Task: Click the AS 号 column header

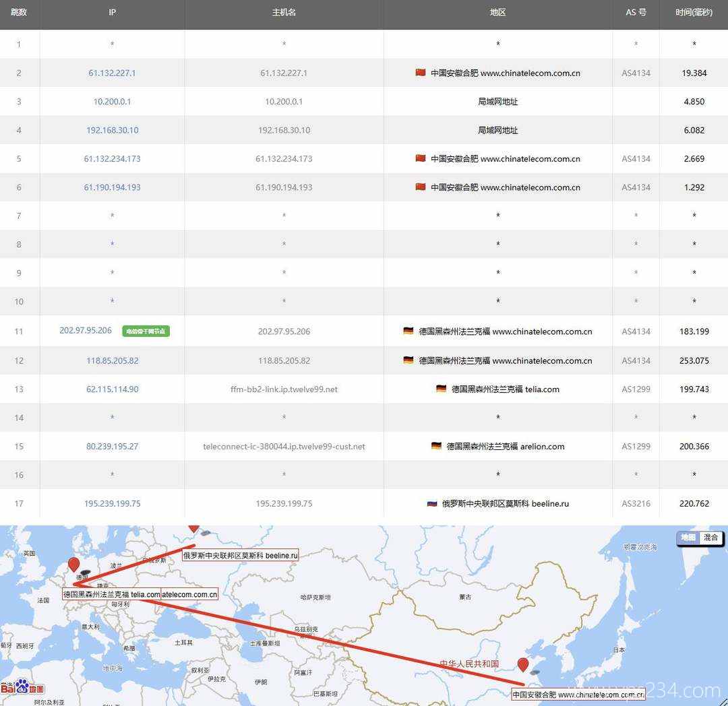Action: click(636, 13)
